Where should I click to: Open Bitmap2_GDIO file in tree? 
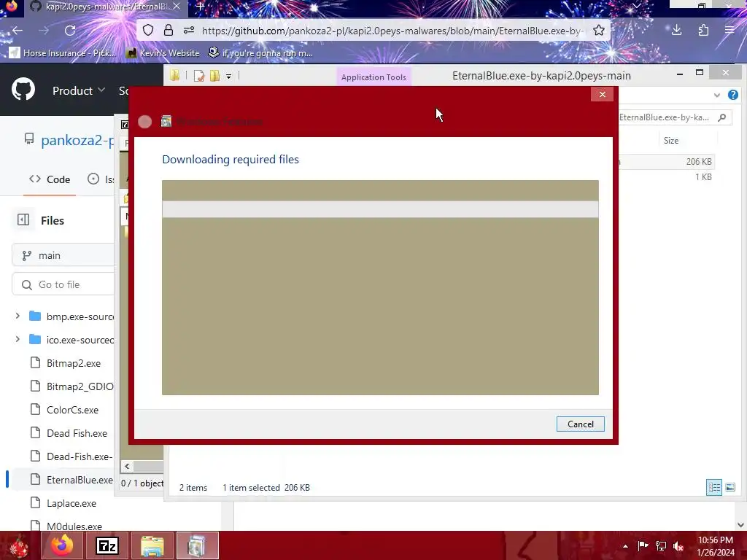click(x=71, y=386)
